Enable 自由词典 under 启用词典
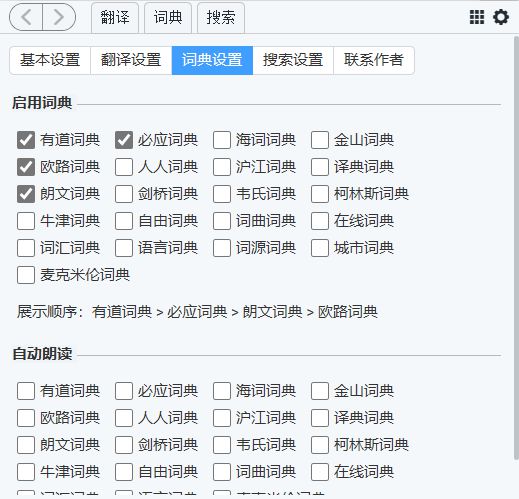 pos(124,221)
